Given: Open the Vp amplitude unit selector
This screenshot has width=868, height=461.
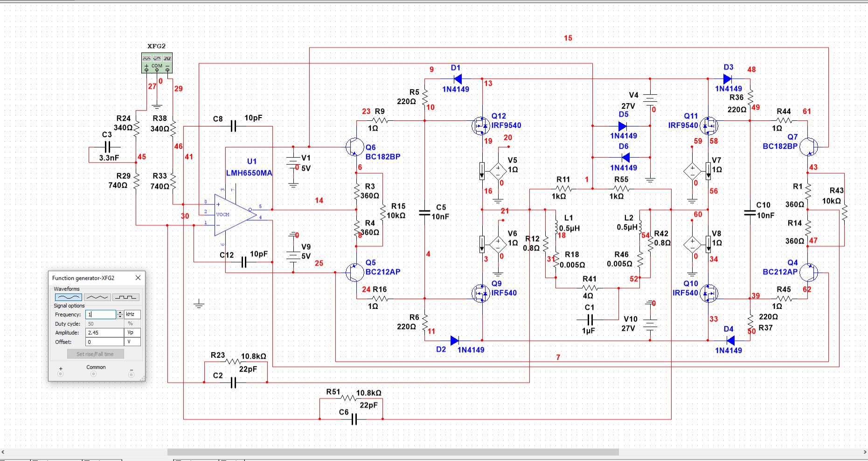Looking at the screenshot, I should pos(132,333).
